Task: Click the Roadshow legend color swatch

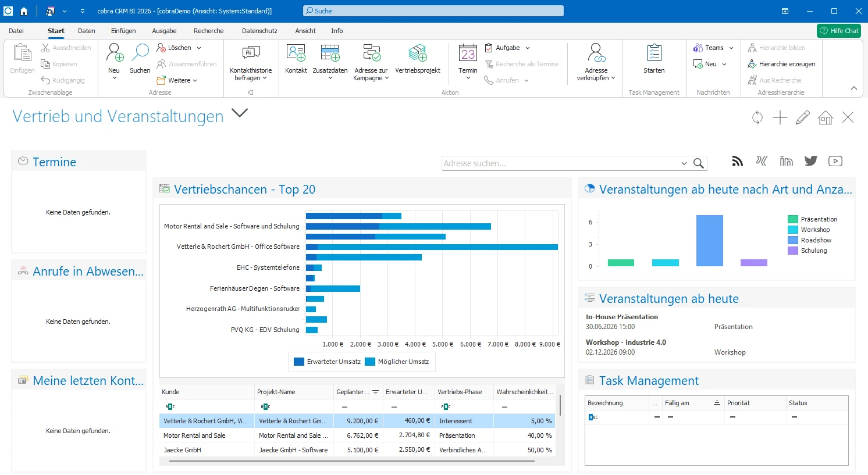Action: (792, 240)
